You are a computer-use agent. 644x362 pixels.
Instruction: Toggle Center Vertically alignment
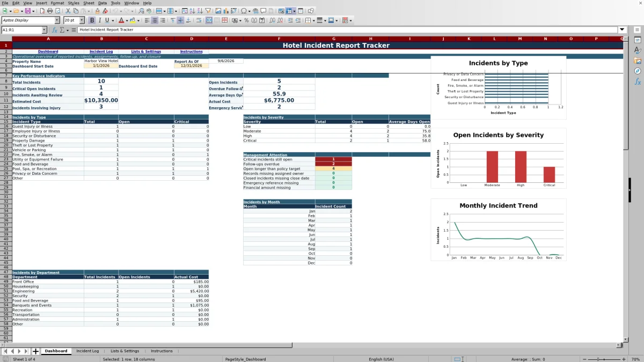(x=180, y=20)
